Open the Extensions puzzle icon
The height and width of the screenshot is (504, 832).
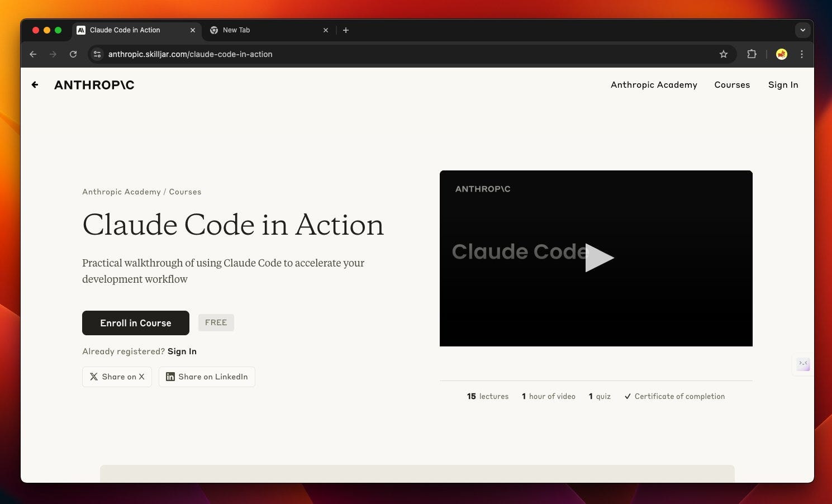(752, 54)
